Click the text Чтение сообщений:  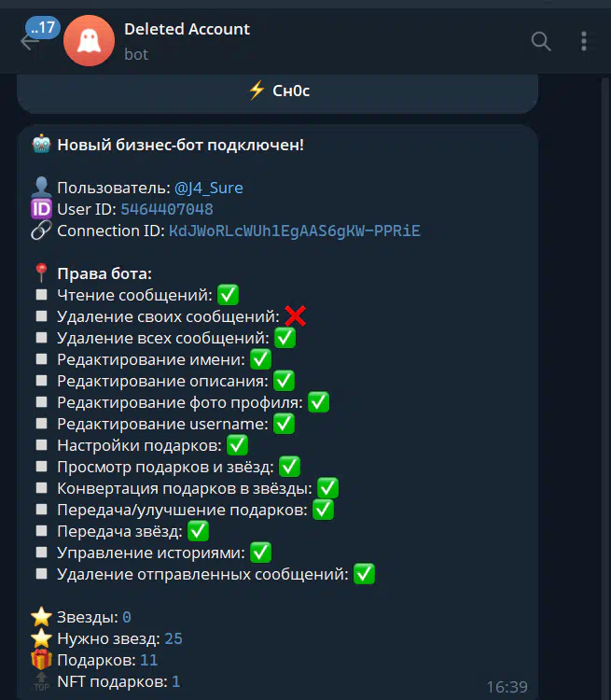click(134, 295)
